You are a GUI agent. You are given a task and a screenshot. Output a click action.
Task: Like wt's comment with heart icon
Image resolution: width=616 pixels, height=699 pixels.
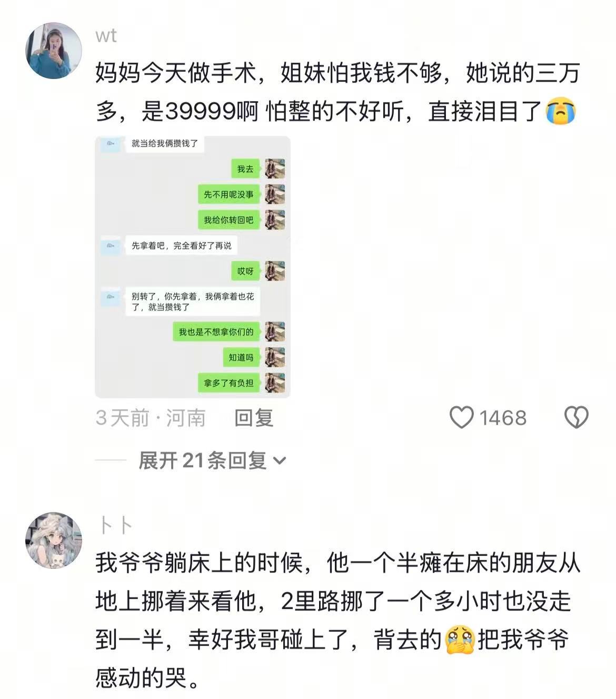coord(462,418)
